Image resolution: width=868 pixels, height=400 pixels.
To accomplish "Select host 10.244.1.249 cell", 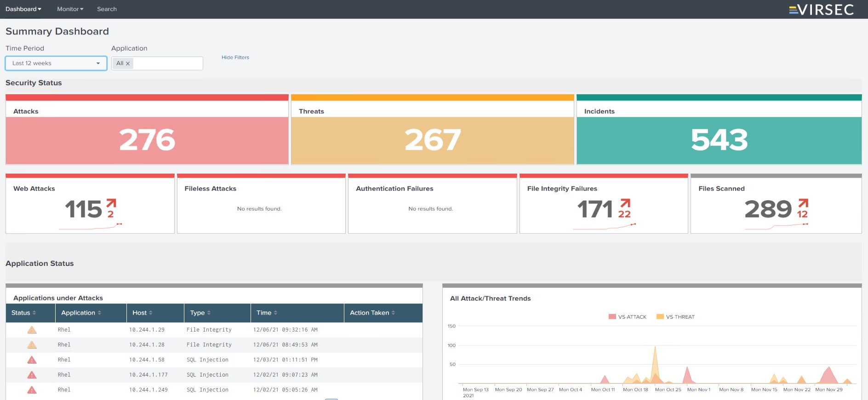I will tap(148, 390).
